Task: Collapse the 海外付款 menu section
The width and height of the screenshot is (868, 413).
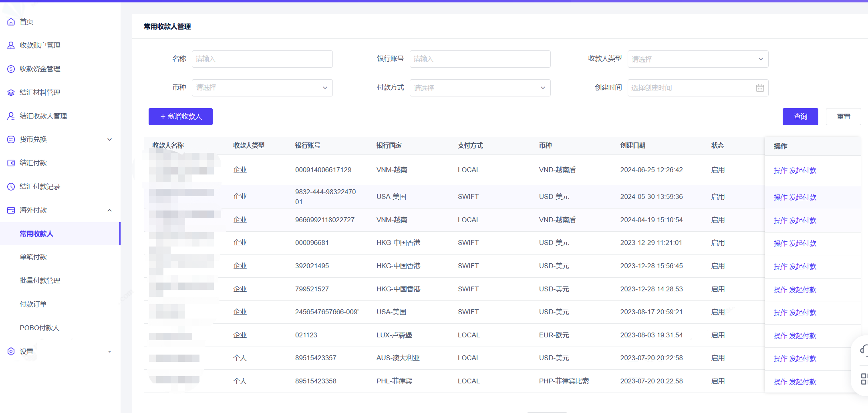Action: click(109, 210)
